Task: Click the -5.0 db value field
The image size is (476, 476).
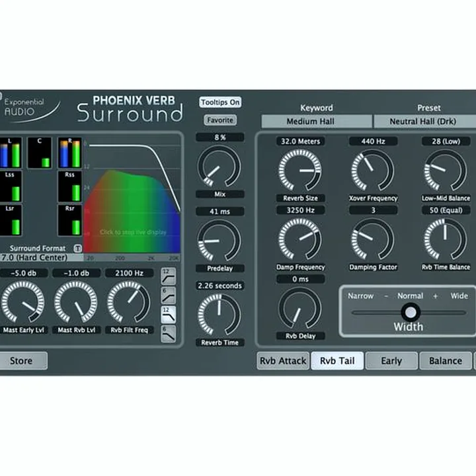Action: (24, 273)
